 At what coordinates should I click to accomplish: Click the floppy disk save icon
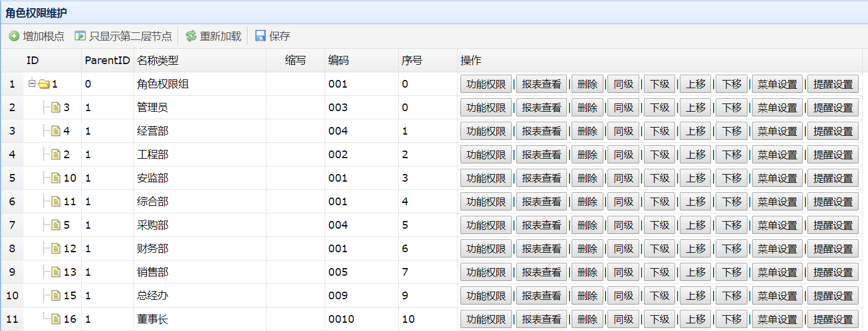tap(261, 36)
